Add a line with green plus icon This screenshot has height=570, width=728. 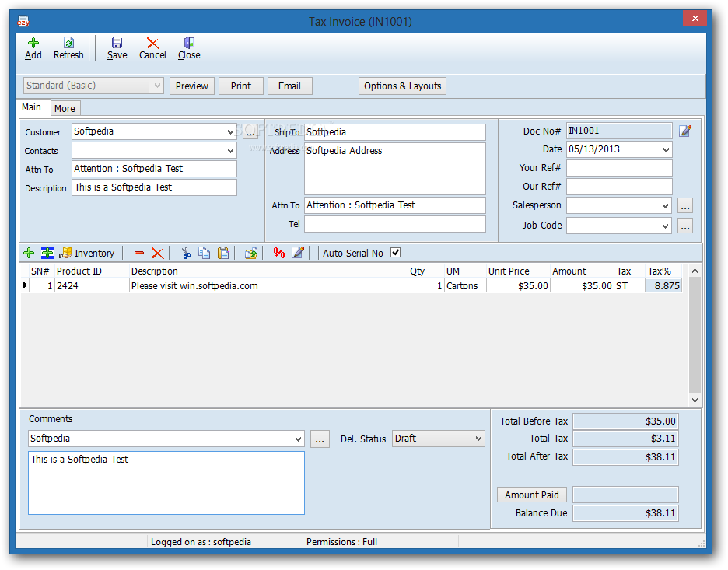click(x=29, y=253)
